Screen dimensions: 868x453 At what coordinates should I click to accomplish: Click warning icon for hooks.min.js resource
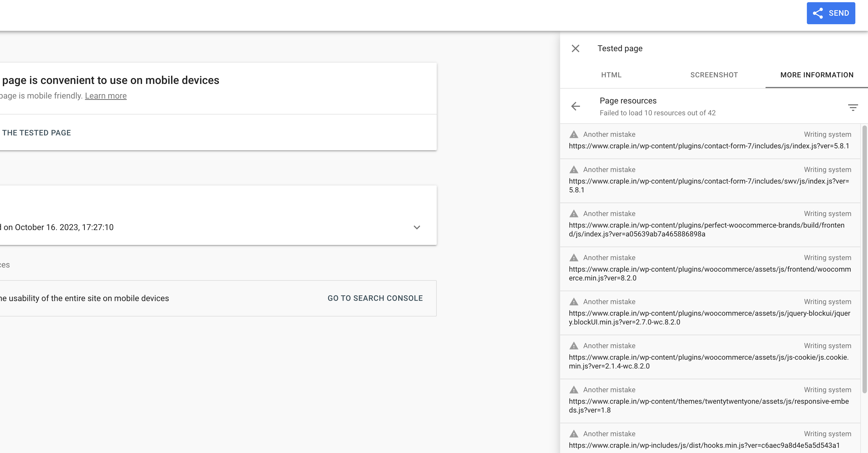point(574,434)
